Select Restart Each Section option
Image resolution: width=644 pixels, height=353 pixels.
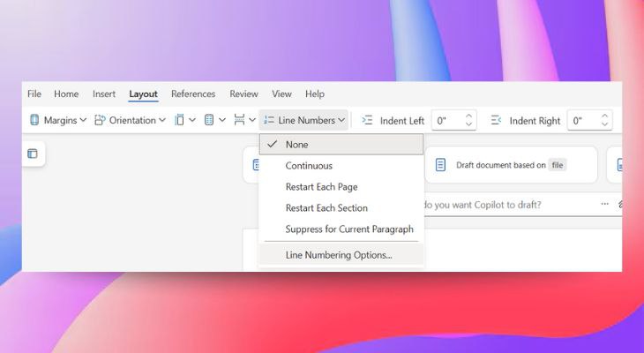[341, 208]
